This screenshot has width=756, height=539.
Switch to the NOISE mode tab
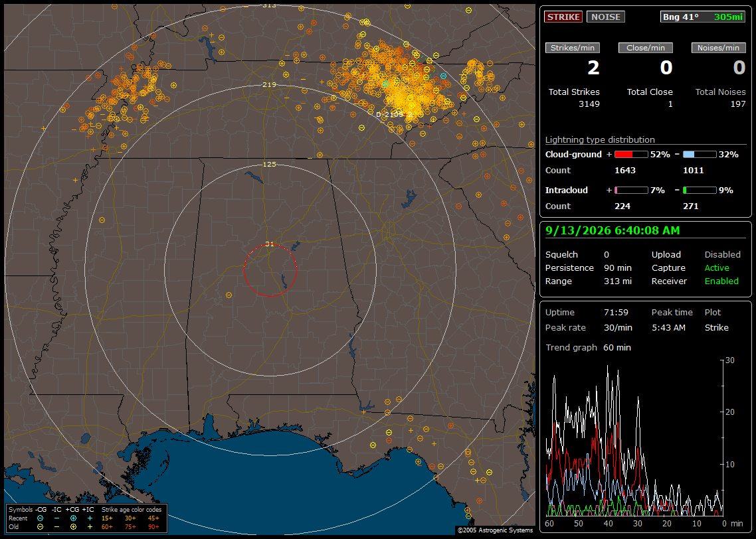(606, 17)
